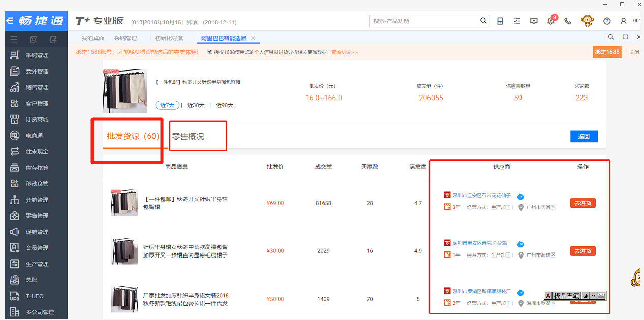Click the 极品五笔 input method bar
This screenshot has width=644, height=320.
tap(575, 296)
